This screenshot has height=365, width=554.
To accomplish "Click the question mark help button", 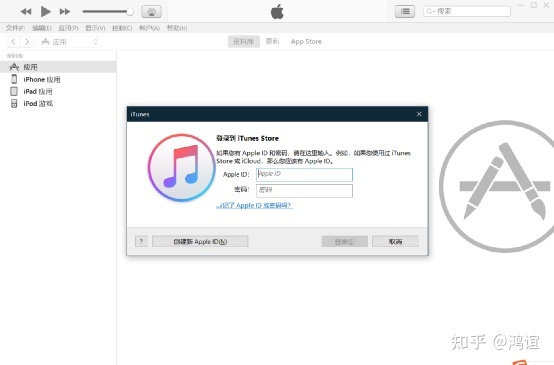I will point(141,241).
